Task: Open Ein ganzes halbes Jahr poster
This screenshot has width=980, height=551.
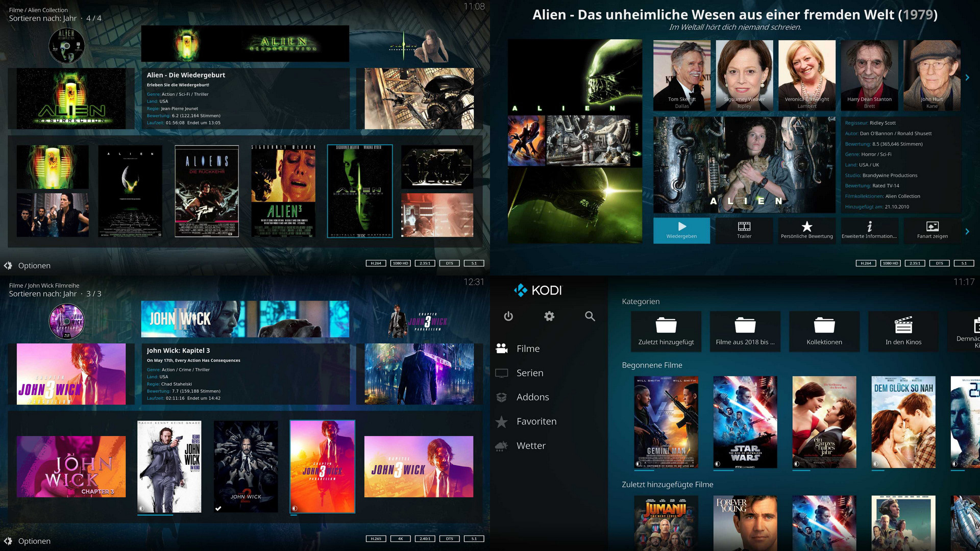Action: pos(824,422)
